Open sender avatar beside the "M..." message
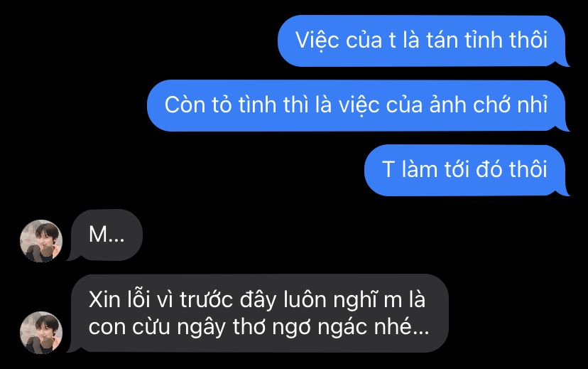 tap(41, 241)
